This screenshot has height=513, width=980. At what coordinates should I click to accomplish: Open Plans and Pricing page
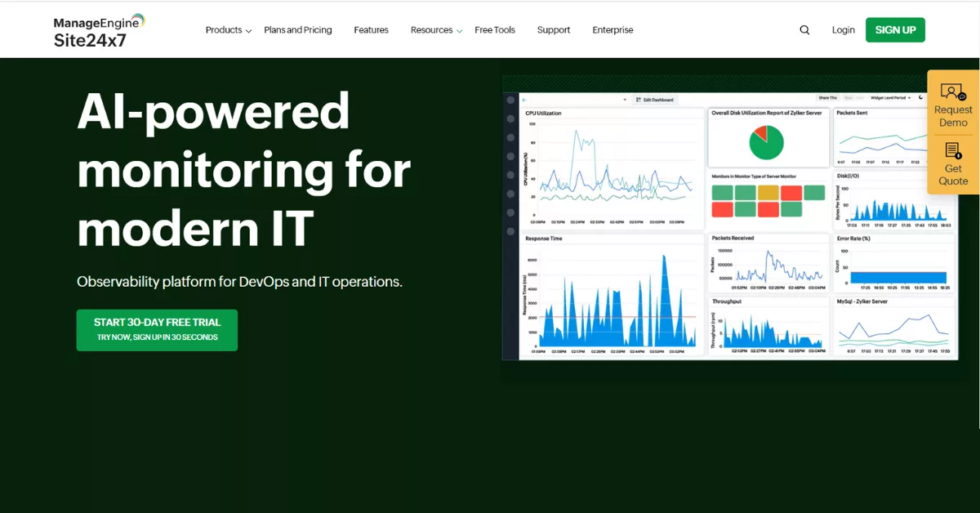pos(298,30)
